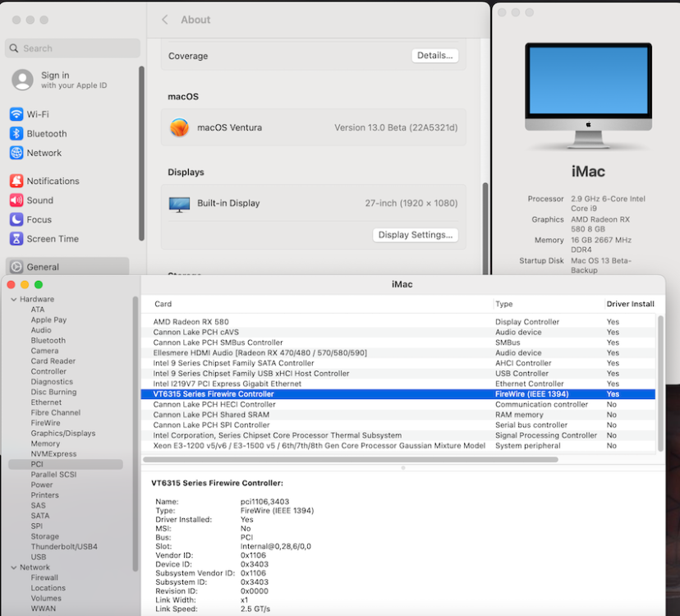The image size is (680, 616).
Task: Open Display Settings button
Action: [x=415, y=235]
